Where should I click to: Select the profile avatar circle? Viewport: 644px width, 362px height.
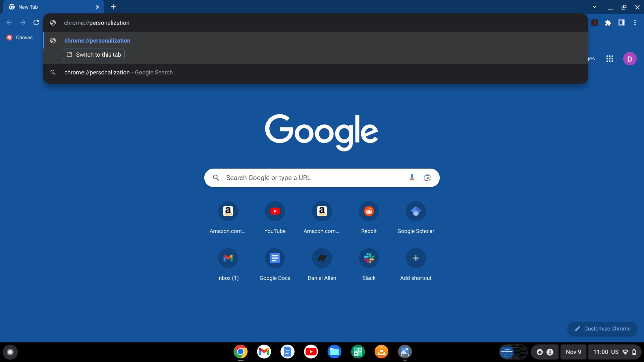point(630,58)
